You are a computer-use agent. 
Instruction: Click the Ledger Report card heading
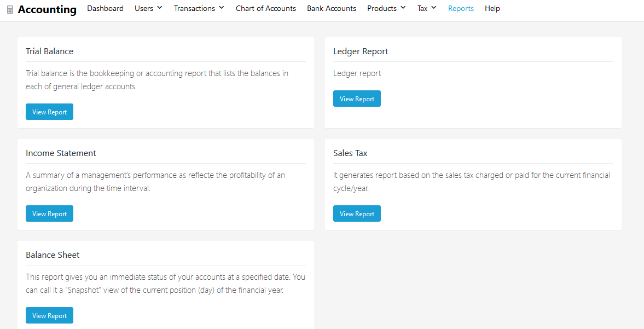(361, 51)
